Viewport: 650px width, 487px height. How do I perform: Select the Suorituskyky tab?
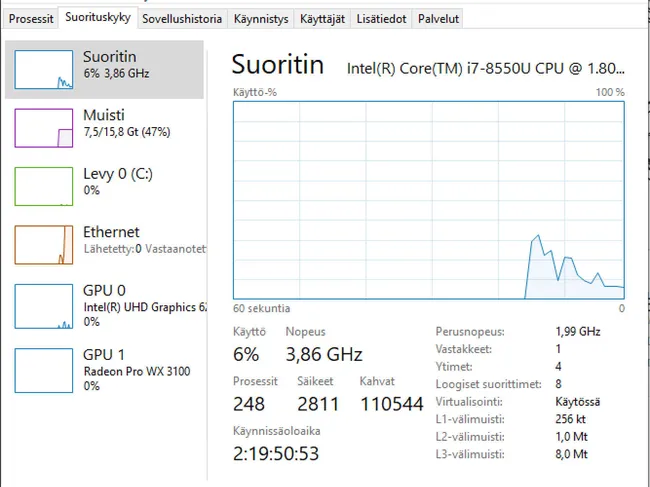98,18
